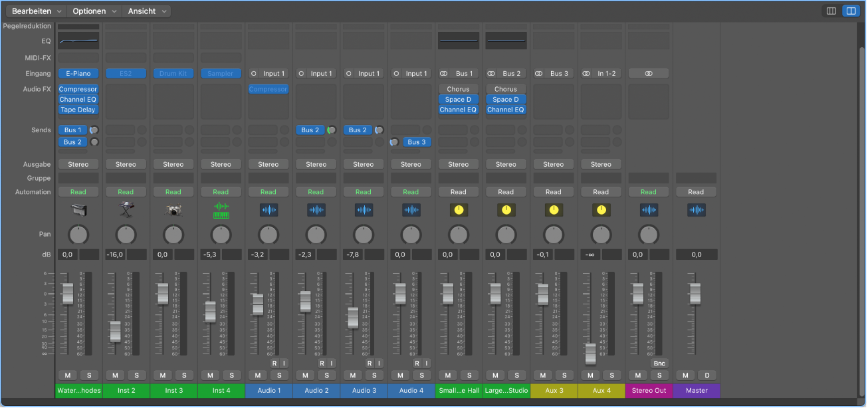
Task: Mute the Audio 2 channel
Action: tap(304, 375)
